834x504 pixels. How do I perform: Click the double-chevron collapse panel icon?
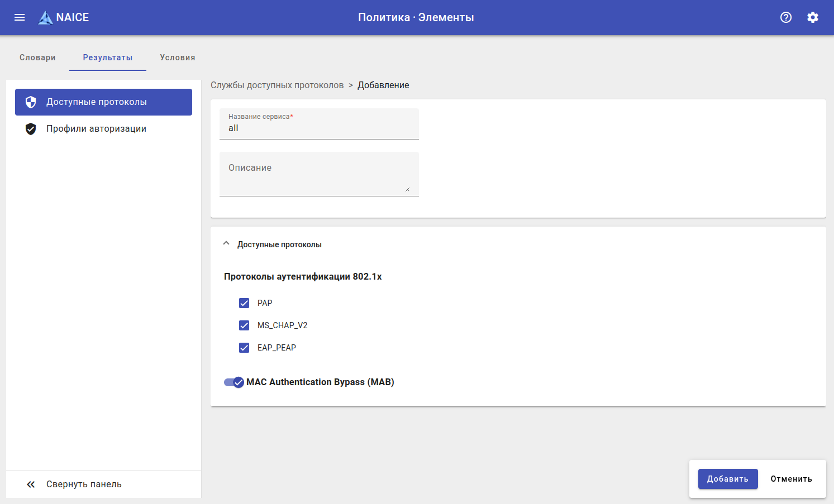point(31,484)
